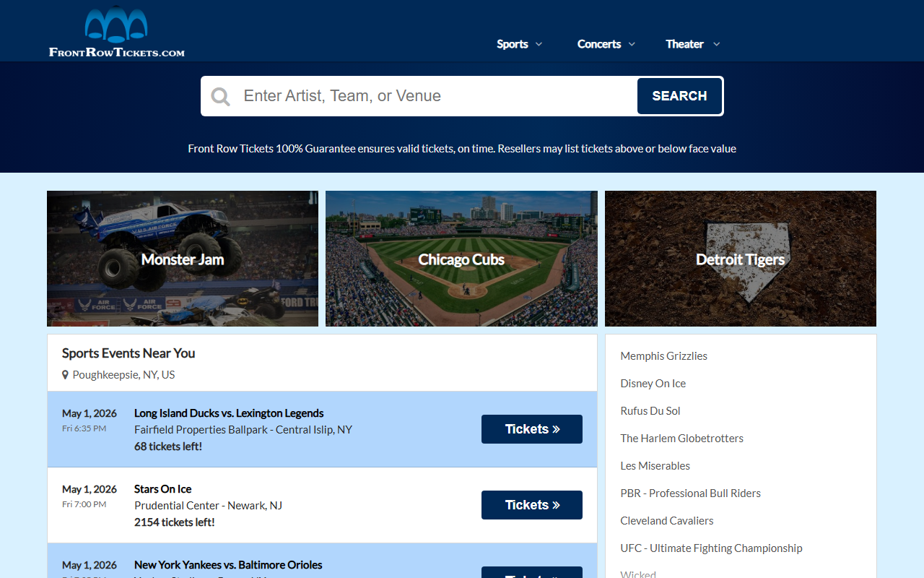
Task: Click the '68 tickets left!' text
Action: [x=168, y=447]
